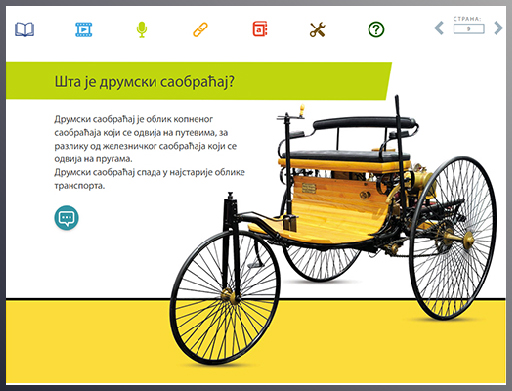Open the wrench and screwdriver tools icon

[318, 30]
